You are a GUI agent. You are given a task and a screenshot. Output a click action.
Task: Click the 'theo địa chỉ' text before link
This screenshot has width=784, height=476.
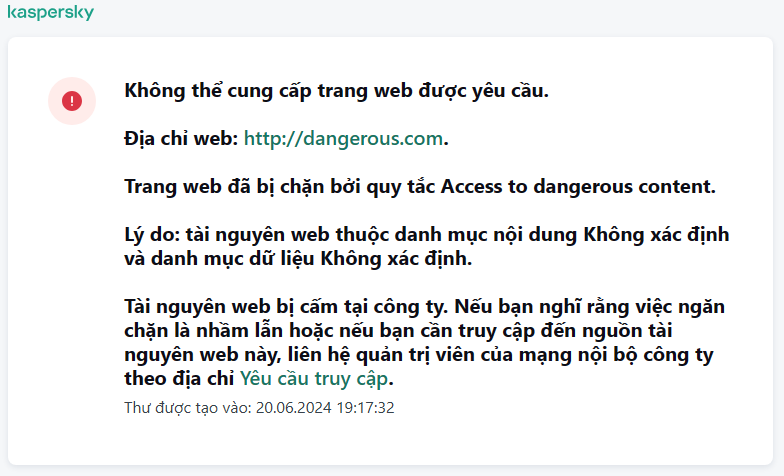(x=179, y=378)
